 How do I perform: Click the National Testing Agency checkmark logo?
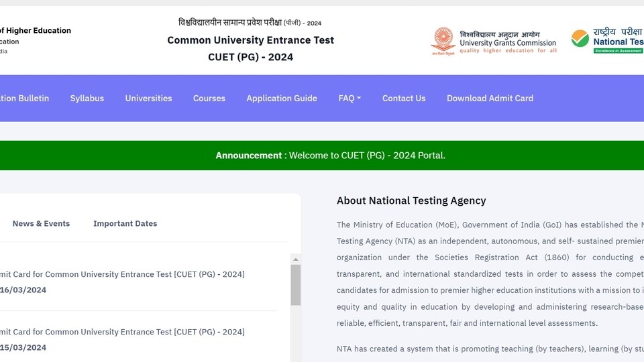pyautogui.click(x=580, y=39)
